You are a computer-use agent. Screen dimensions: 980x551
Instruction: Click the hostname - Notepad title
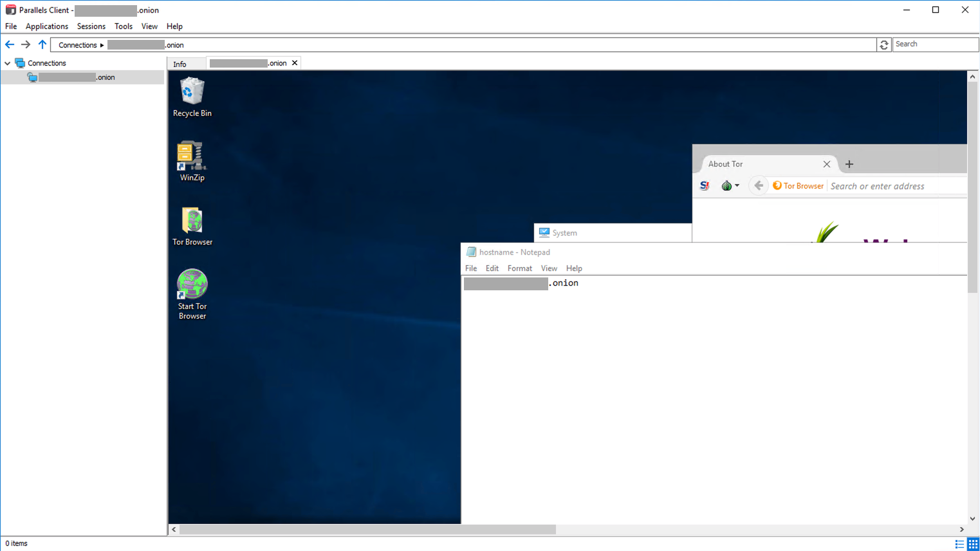tap(515, 252)
